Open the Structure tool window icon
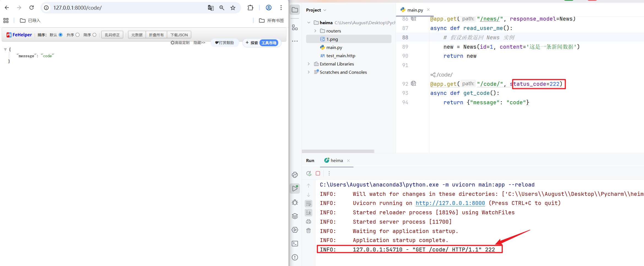644x266 pixels. click(295, 28)
